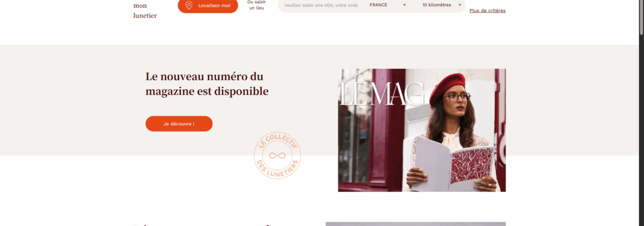
Task: Click the Je découvre ! button
Action: 179,124
